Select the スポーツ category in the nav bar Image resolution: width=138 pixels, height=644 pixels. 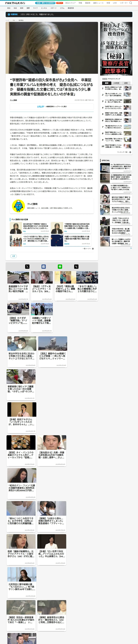[x=53, y=8]
